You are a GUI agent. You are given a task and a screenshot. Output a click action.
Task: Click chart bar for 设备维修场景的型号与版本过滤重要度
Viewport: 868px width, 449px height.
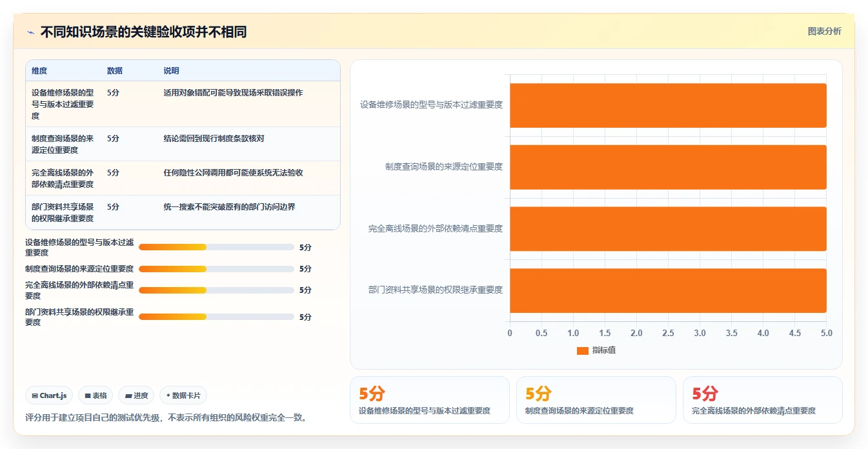click(668, 105)
